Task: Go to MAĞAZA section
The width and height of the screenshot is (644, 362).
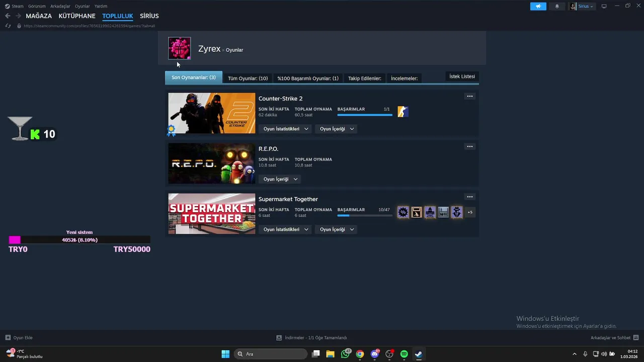Action: [39, 16]
